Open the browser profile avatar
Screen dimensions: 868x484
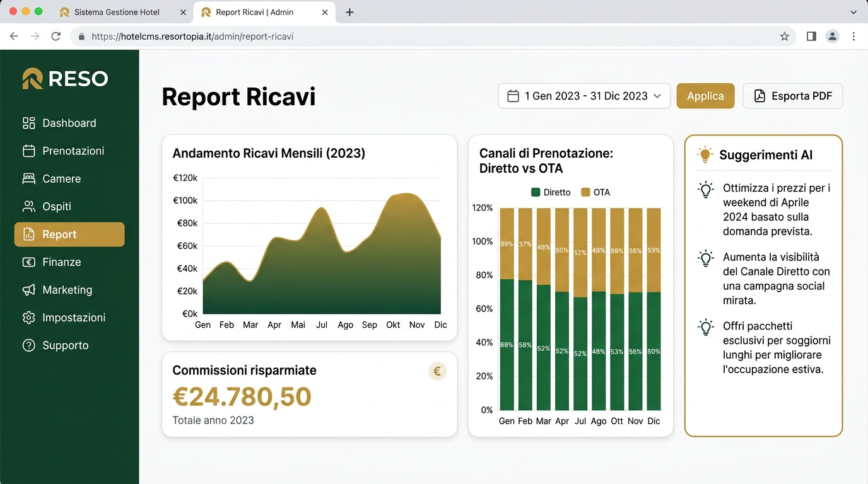click(x=833, y=37)
